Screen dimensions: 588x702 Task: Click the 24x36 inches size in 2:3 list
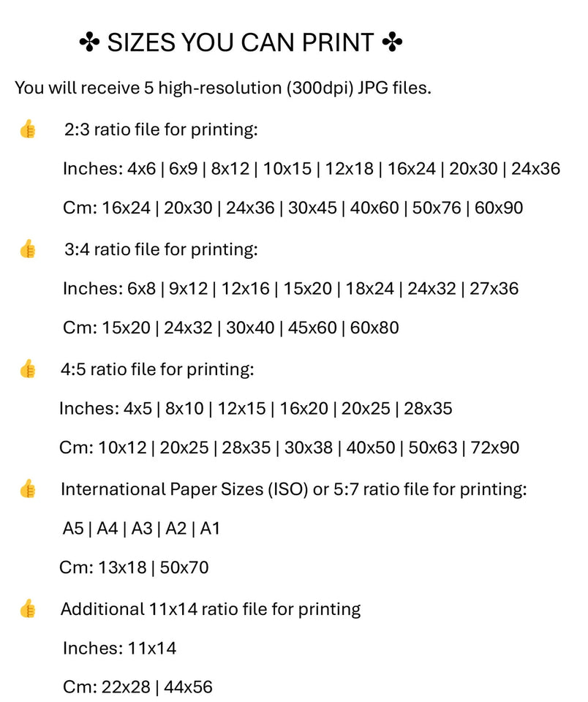click(x=535, y=169)
